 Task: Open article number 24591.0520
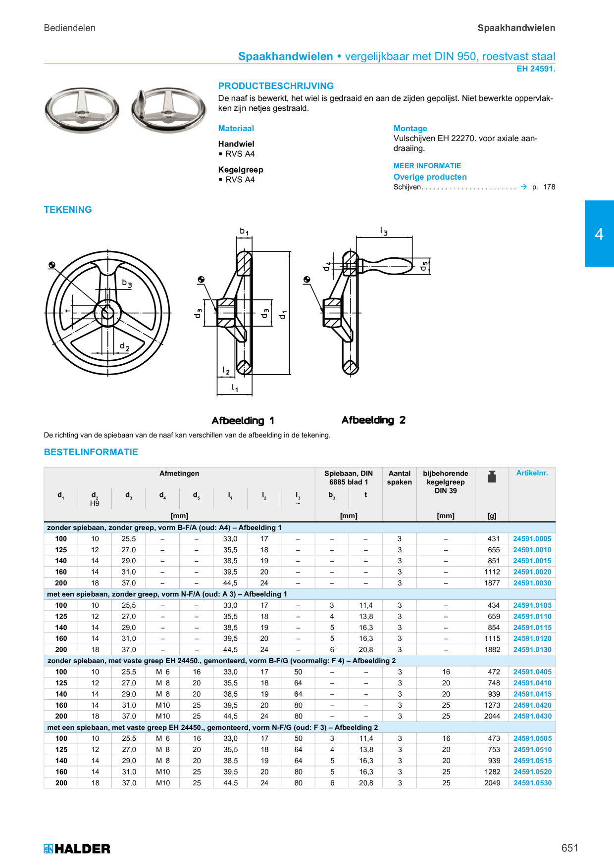(532, 772)
